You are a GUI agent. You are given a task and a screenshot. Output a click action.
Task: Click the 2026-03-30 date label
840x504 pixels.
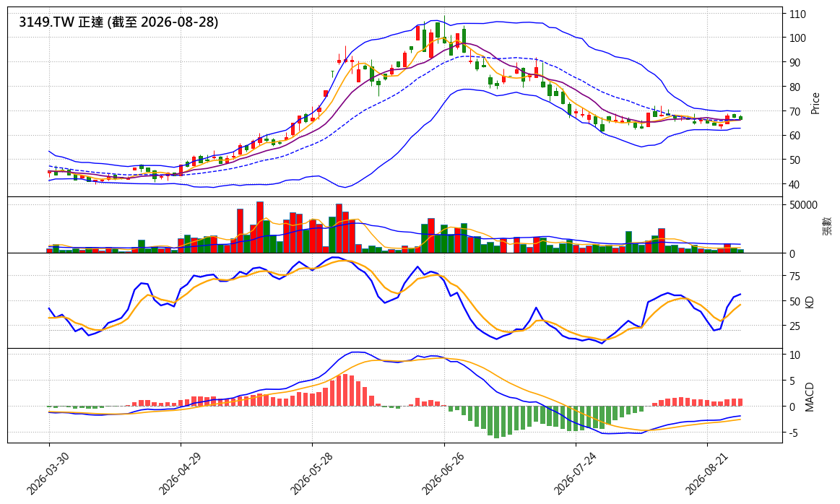[47, 474]
